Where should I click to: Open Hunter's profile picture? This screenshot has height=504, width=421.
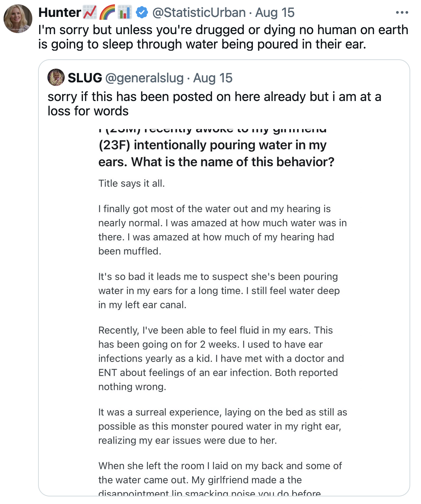point(18,19)
